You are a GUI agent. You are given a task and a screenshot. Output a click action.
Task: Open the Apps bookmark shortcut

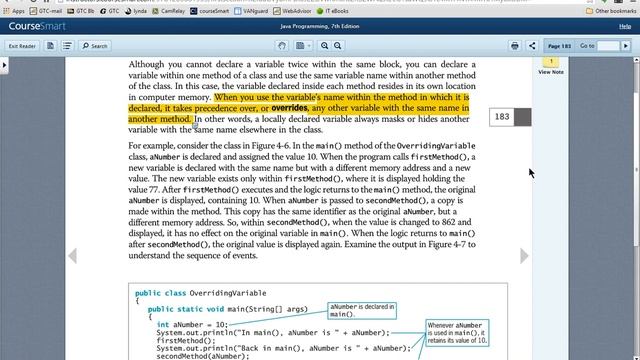[14, 11]
